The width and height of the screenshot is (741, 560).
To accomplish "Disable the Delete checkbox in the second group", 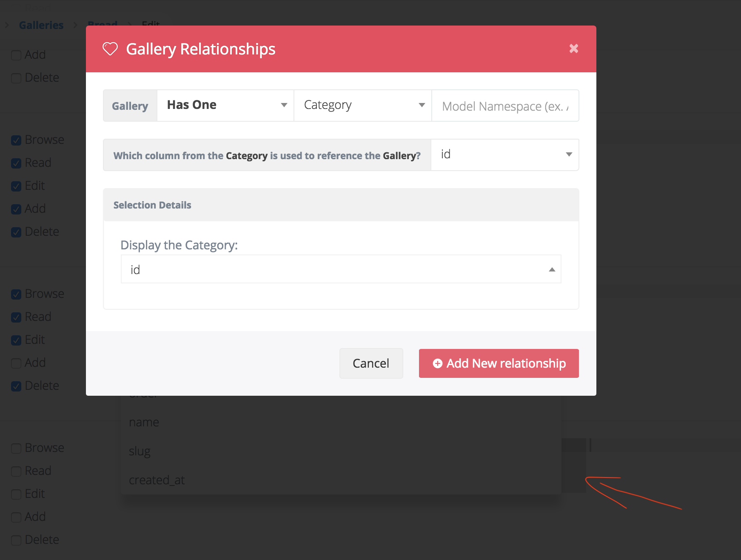I will pos(16,232).
